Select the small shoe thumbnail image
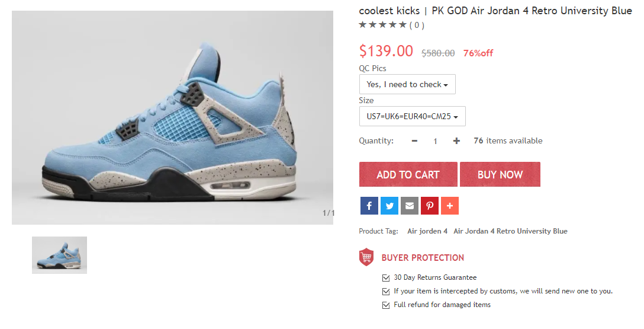 coord(60,255)
